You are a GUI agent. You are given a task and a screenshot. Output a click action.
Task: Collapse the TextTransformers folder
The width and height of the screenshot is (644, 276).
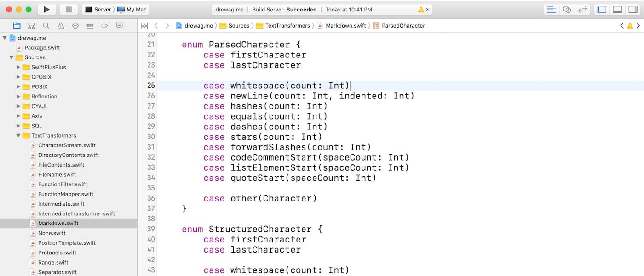18,136
